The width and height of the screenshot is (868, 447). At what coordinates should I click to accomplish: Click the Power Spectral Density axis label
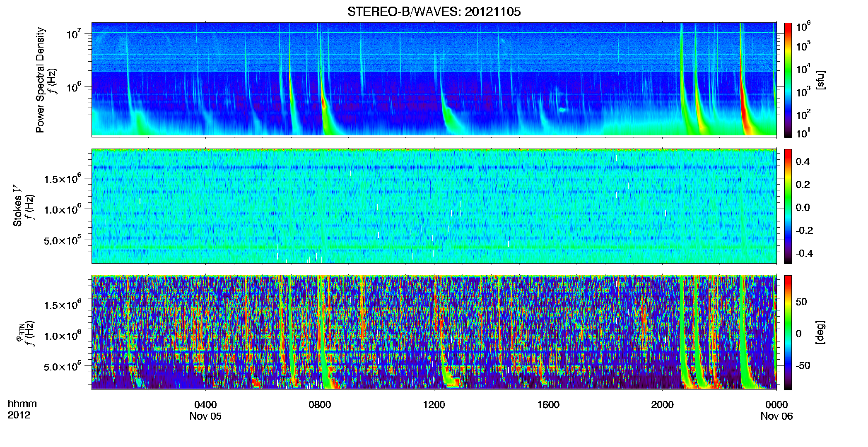(x=40, y=80)
